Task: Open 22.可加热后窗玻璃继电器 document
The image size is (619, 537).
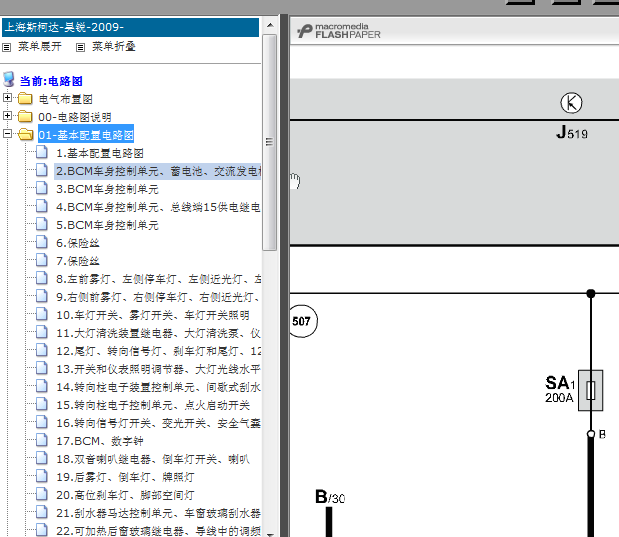Action: pos(158,531)
